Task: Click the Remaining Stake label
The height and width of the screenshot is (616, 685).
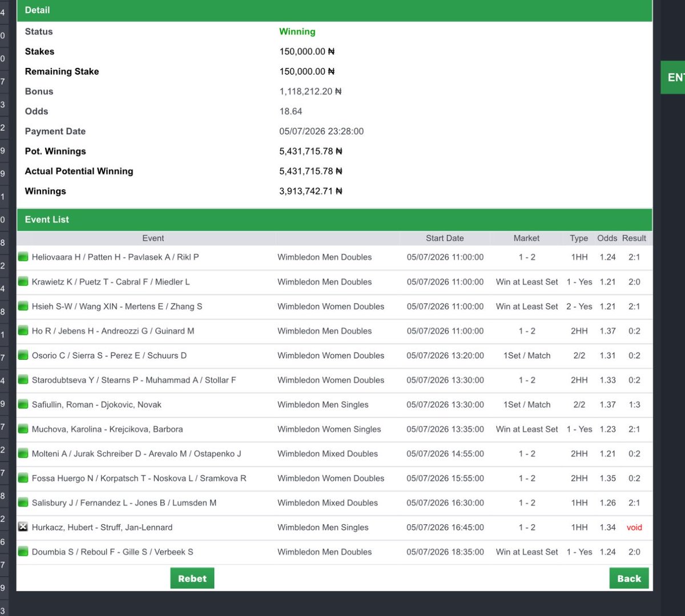Action: click(x=62, y=71)
